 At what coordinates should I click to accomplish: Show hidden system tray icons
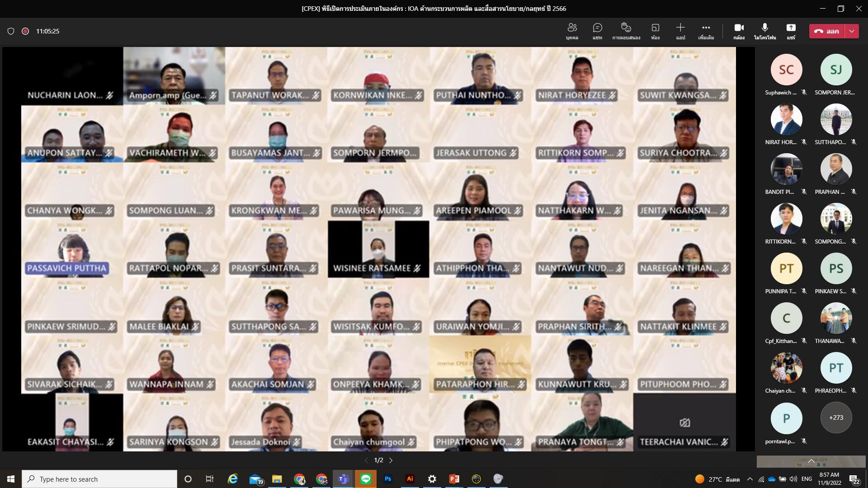tap(750, 479)
